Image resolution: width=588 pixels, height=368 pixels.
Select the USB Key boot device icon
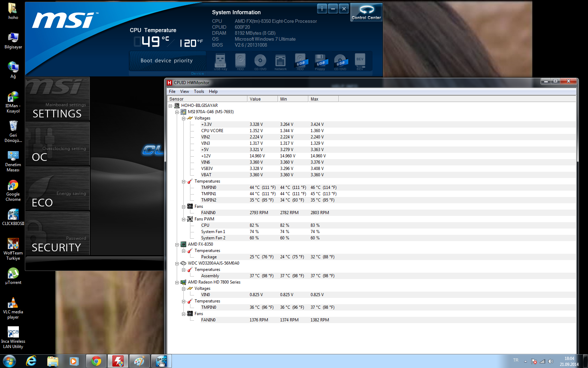(220, 61)
